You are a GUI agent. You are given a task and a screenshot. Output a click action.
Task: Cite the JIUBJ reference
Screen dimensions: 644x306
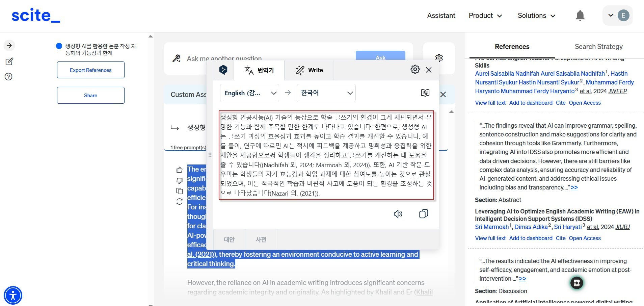[561, 238]
